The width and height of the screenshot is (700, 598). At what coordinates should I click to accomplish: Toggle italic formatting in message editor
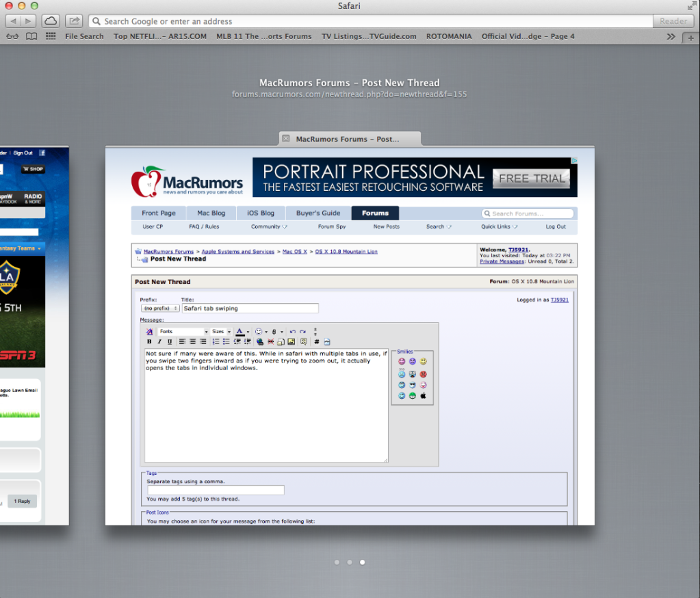point(159,342)
